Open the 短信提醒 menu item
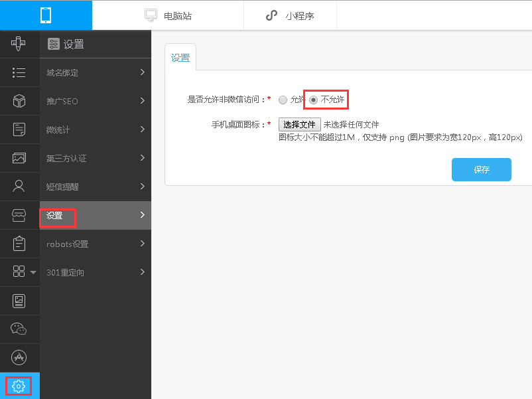Image resolution: width=532 pixels, height=399 pixels. pyautogui.click(x=96, y=187)
